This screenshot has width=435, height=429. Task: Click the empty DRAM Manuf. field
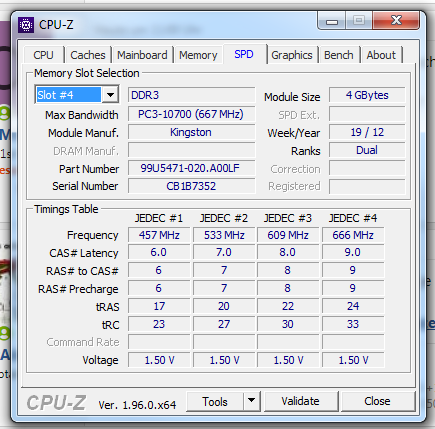[192, 150]
